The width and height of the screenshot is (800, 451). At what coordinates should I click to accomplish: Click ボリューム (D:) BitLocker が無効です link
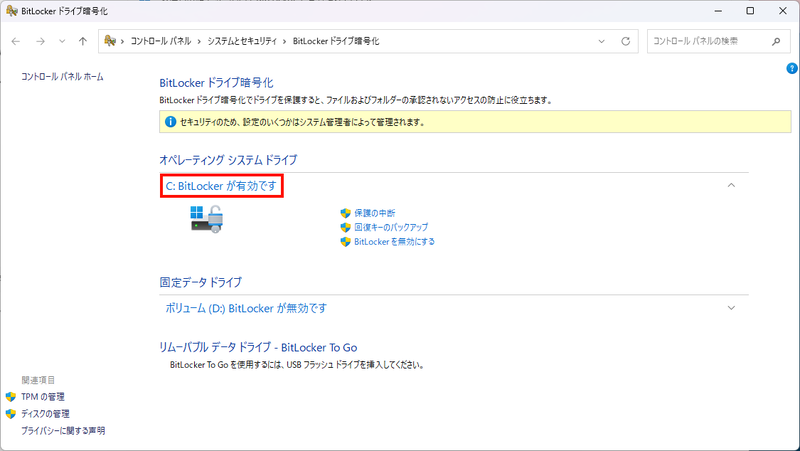click(x=246, y=308)
